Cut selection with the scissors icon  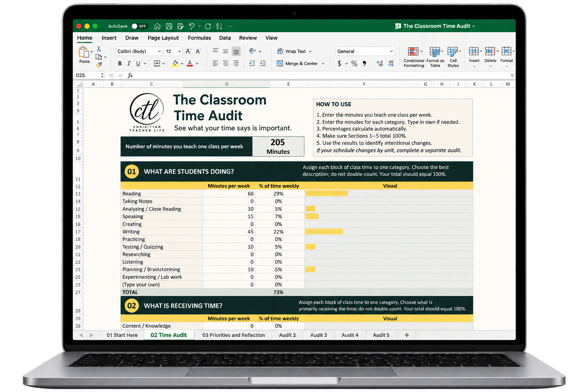[99, 49]
